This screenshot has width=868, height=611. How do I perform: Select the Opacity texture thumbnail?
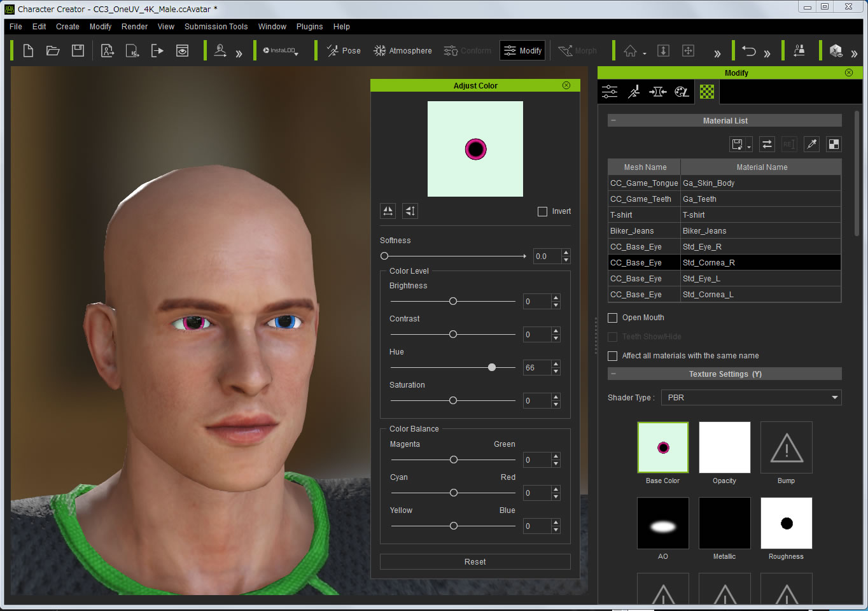[725, 447]
